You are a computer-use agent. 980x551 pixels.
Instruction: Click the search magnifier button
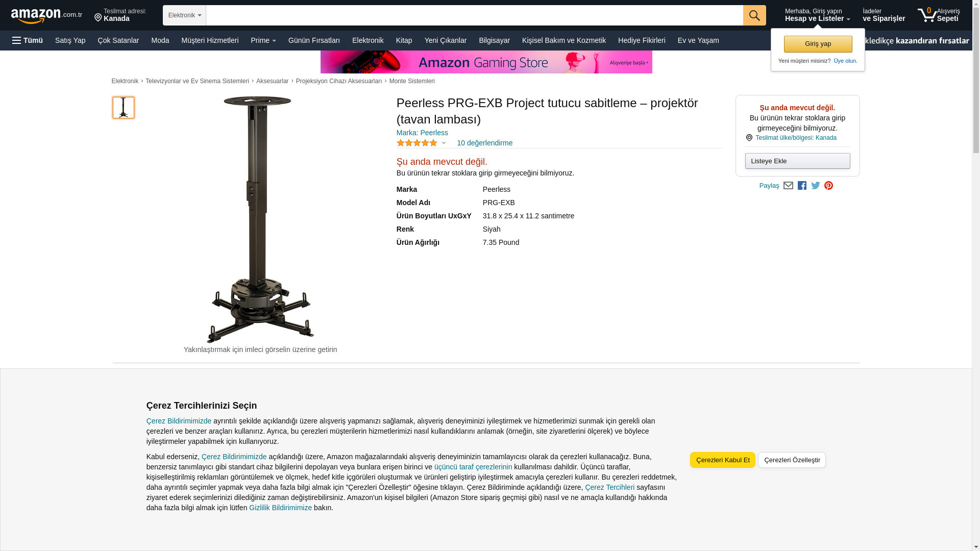(754, 15)
